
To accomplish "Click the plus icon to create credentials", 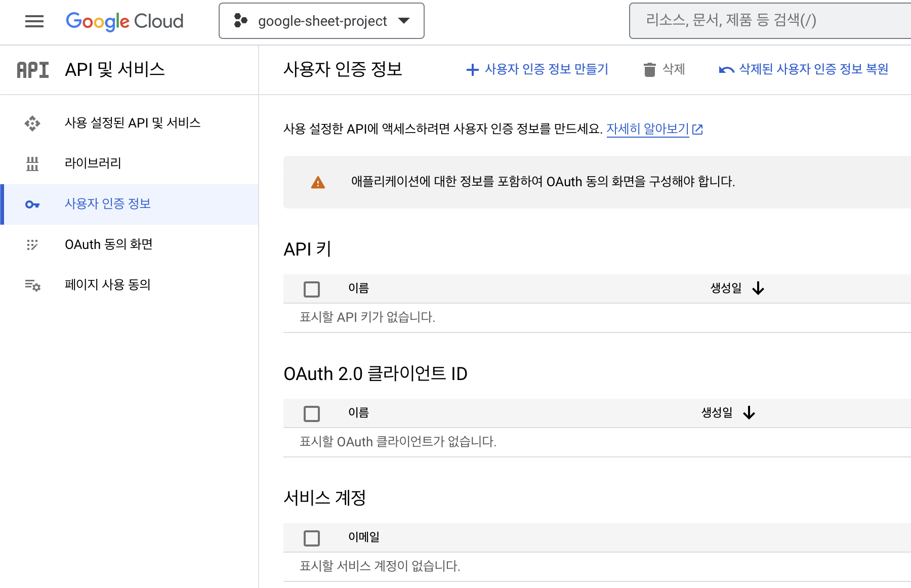I will [472, 70].
